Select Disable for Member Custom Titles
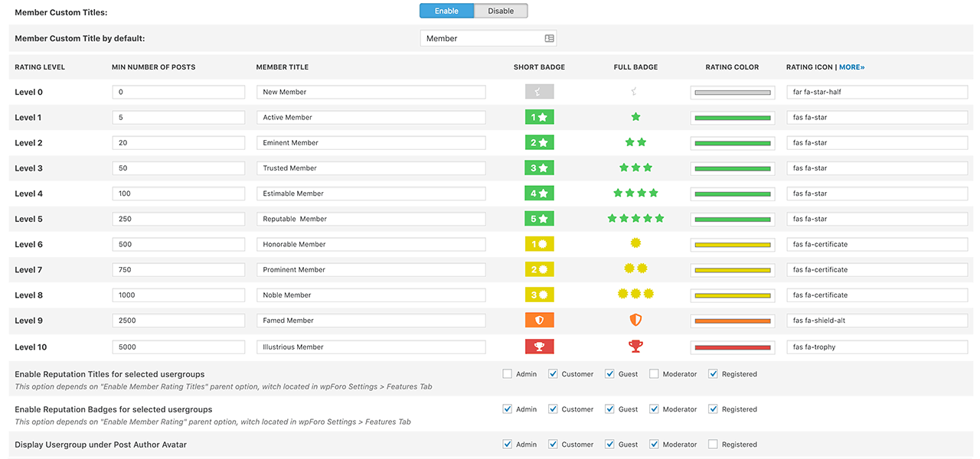980x459 pixels. (501, 11)
